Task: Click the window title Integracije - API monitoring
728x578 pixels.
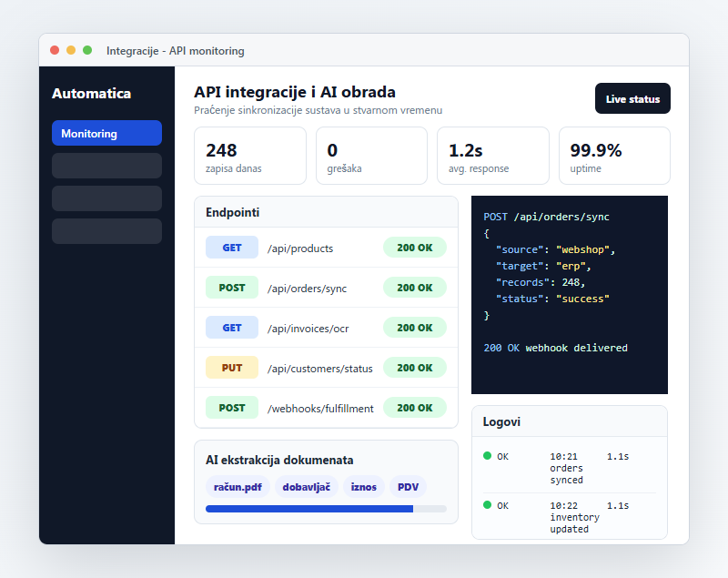Action: 175,51
